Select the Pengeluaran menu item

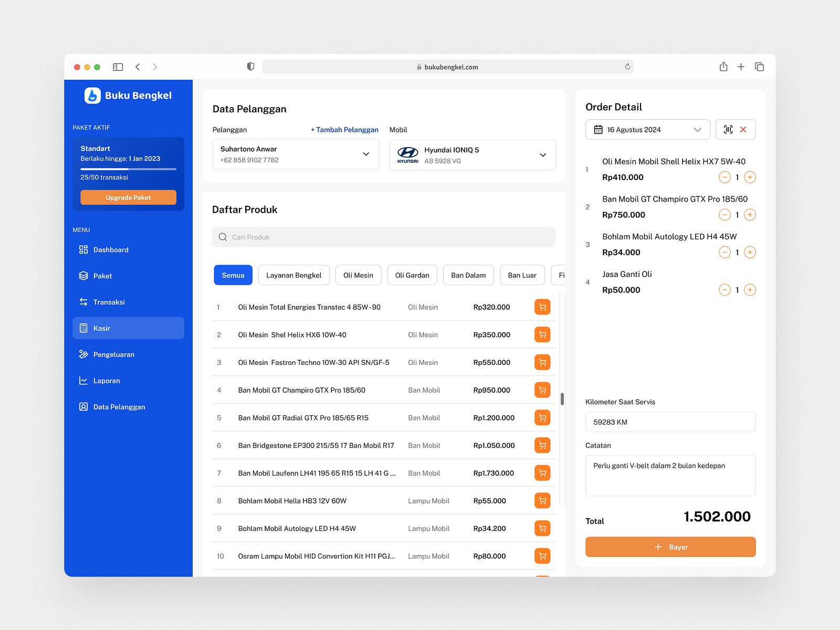coord(113,354)
